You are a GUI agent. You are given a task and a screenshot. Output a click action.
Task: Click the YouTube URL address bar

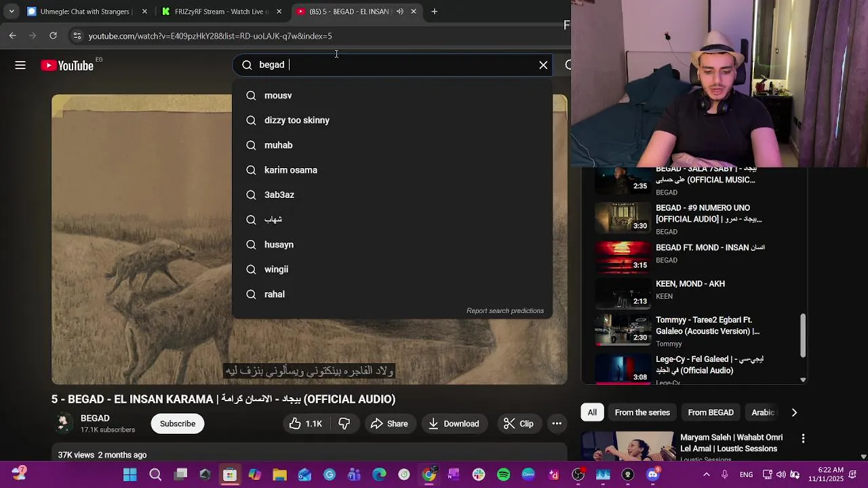(x=210, y=36)
